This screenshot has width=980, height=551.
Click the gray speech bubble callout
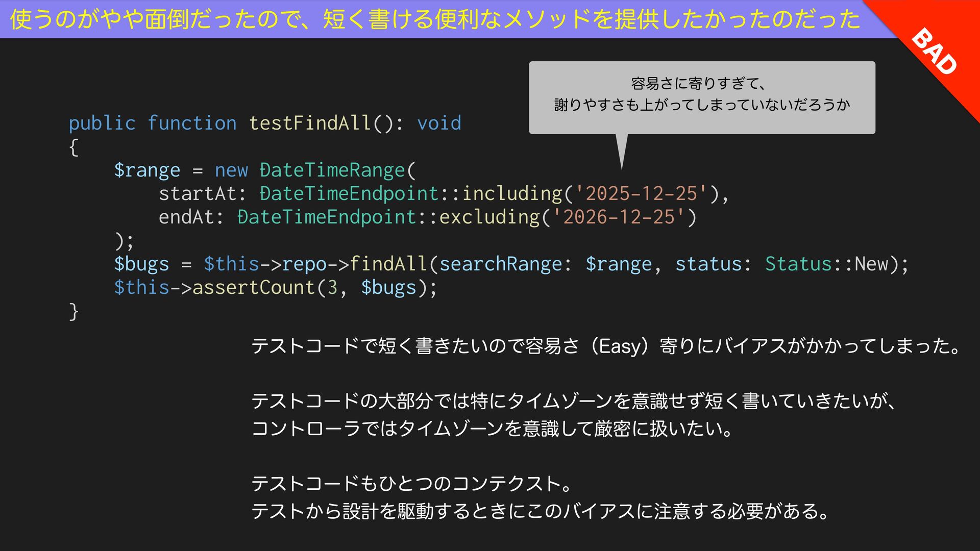tap(702, 97)
